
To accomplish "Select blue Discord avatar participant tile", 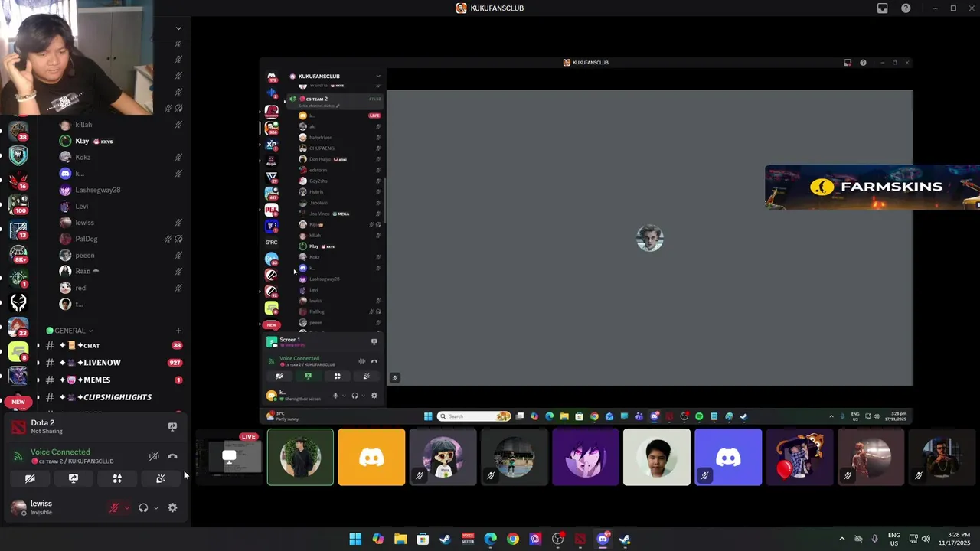I will tap(728, 457).
